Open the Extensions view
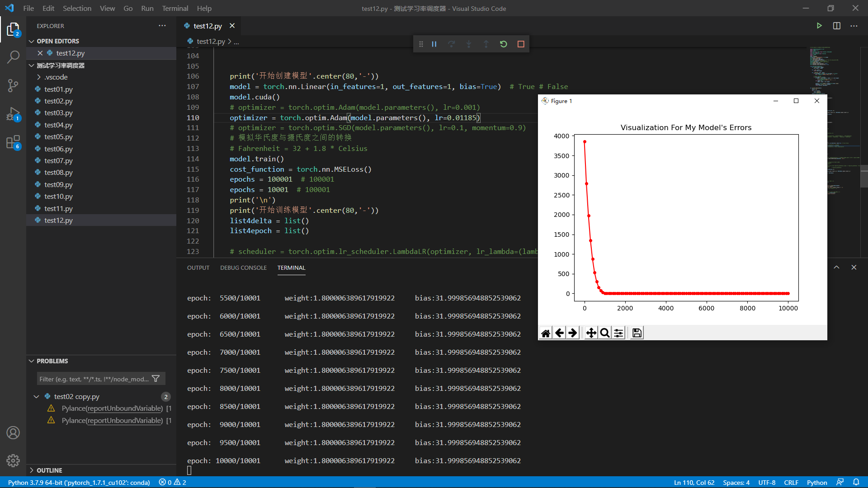Screen dimensions: 868x488 pos(13,142)
